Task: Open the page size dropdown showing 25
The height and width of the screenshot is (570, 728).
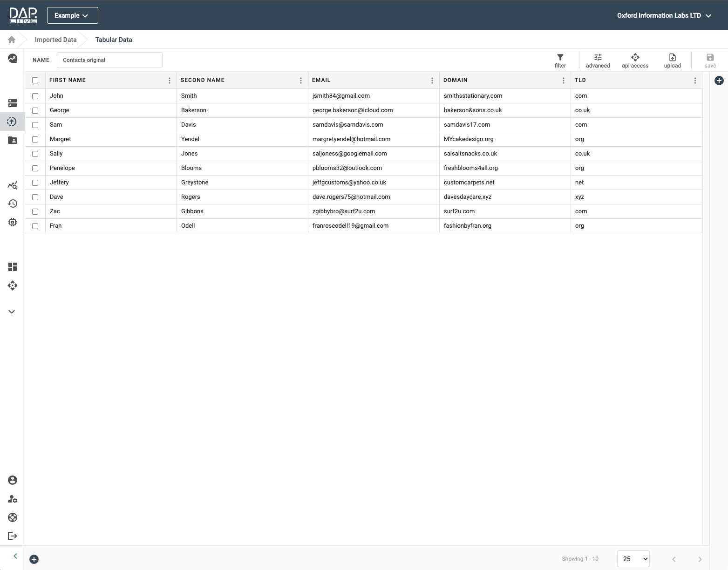Action: pos(633,559)
